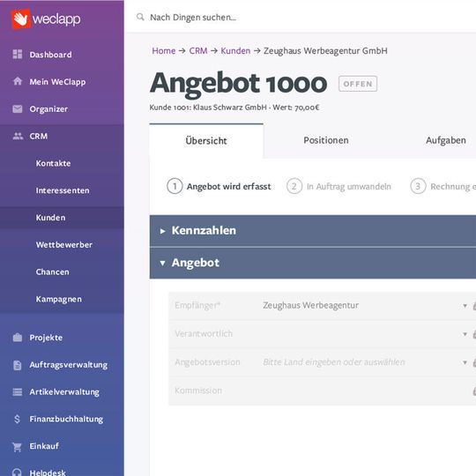
Task: Go to Interessenten under CRM
Action: click(62, 190)
